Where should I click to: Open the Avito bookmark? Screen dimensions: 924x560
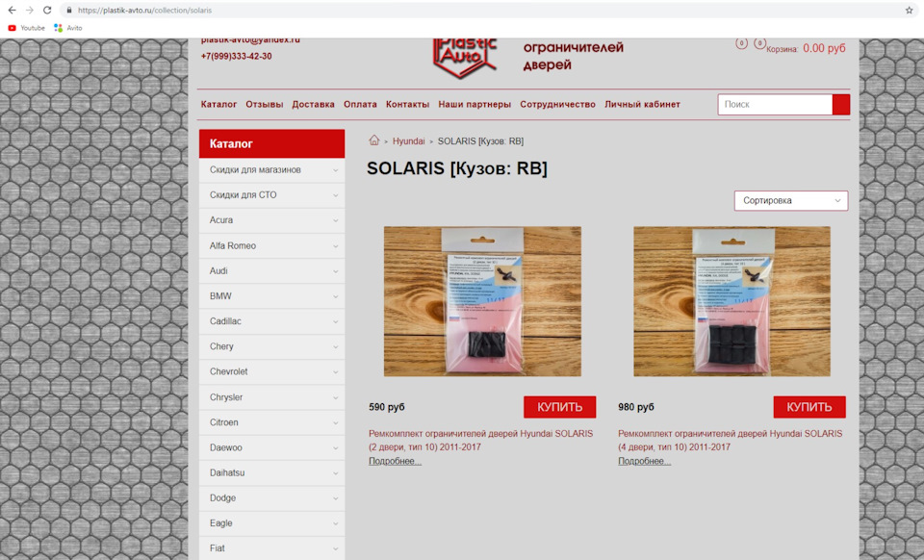[x=67, y=28]
